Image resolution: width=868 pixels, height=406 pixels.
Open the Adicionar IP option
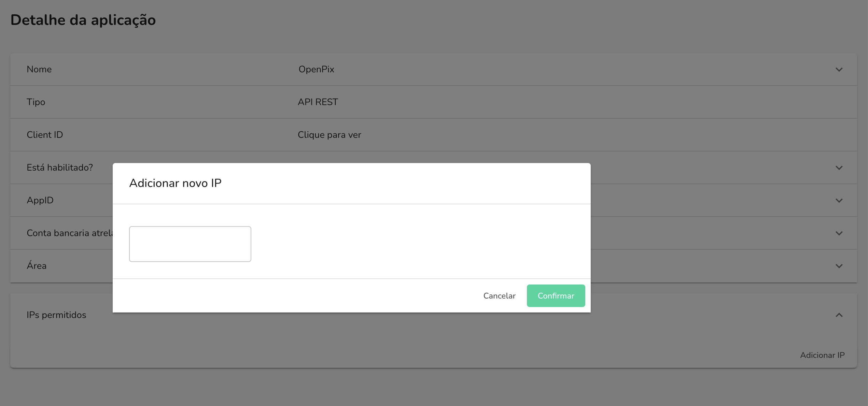point(822,355)
